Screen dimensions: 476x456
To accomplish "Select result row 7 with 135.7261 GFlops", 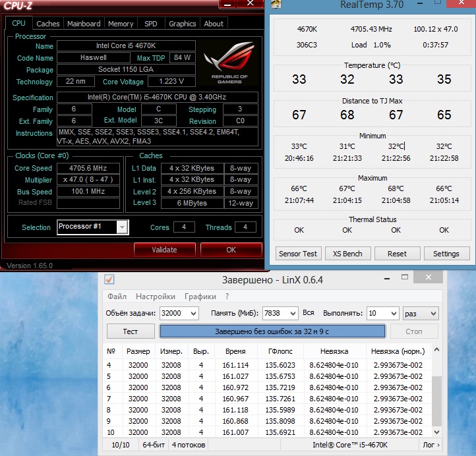I will (267, 399).
